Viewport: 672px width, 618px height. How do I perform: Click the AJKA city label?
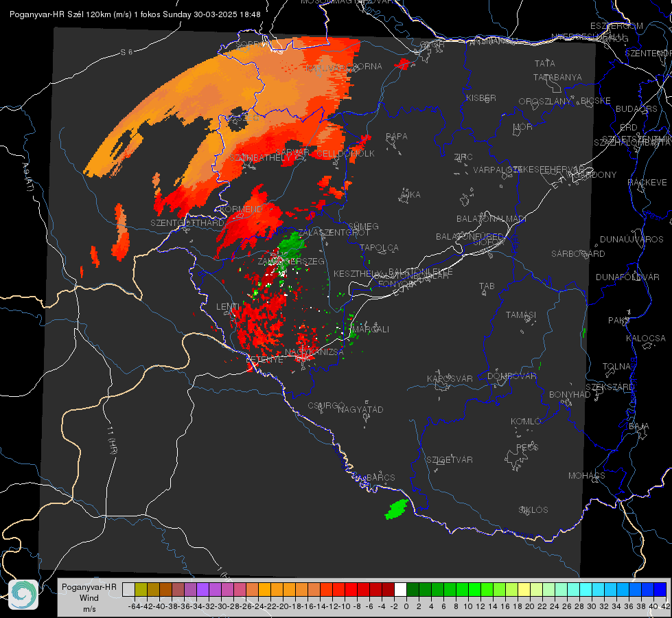pyautogui.click(x=410, y=194)
